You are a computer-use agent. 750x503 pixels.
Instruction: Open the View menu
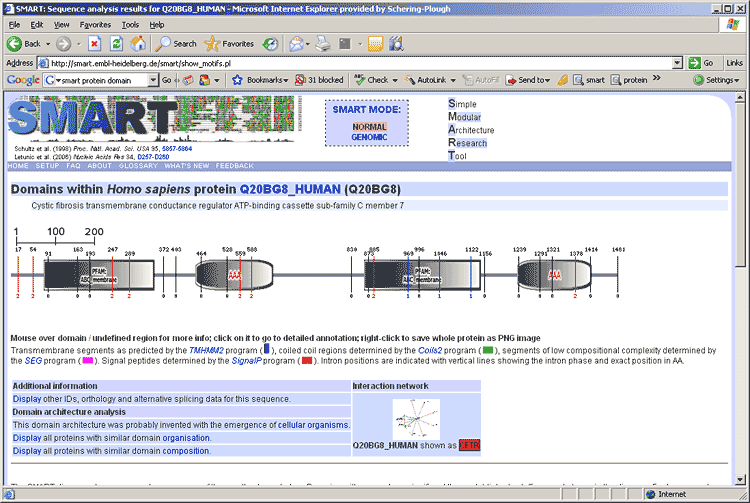click(61, 25)
